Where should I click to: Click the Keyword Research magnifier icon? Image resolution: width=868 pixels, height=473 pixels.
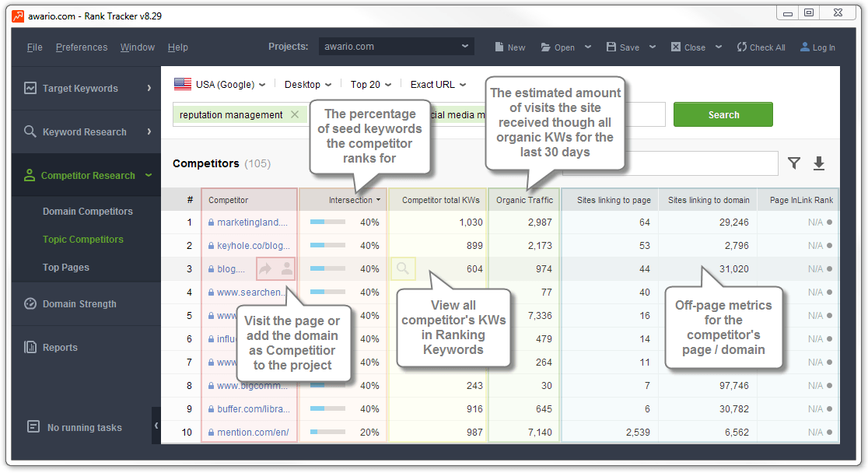(x=30, y=131)
